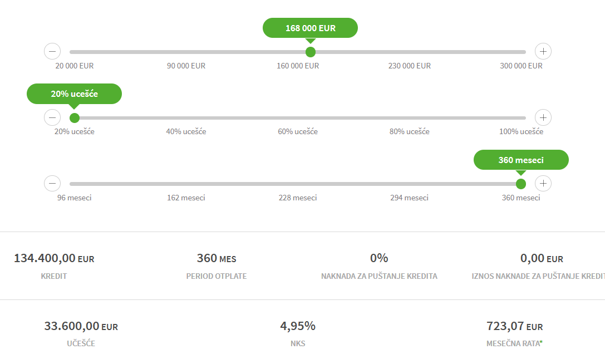605x364 pixels.
Task: Set period slider to 228 meseci
Action: tap(298, 183)
